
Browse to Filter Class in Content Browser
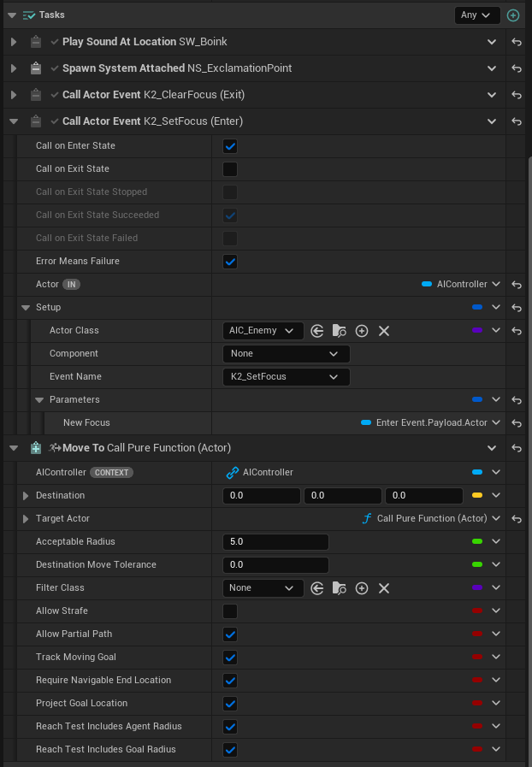(x=340, y=588)
